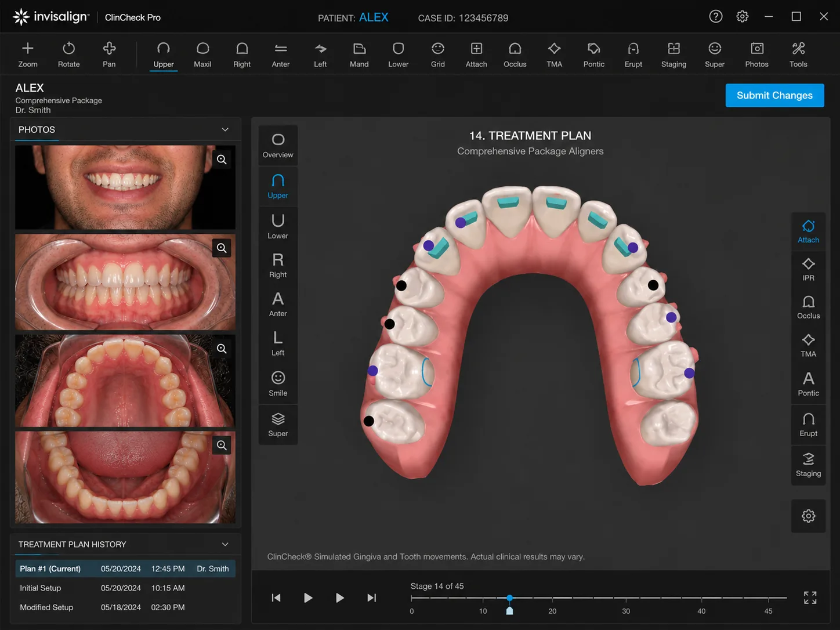Magnify the frontal teeth photo

tap(222, 248)
